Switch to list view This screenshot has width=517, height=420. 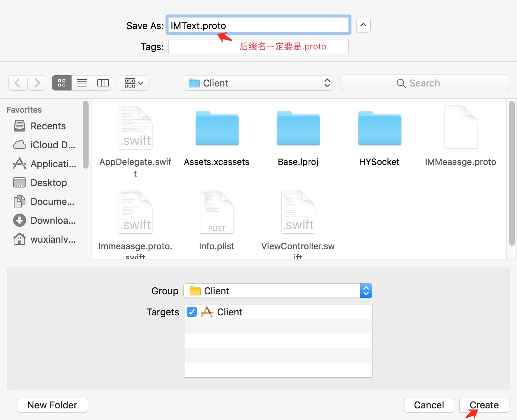[82, 83]
